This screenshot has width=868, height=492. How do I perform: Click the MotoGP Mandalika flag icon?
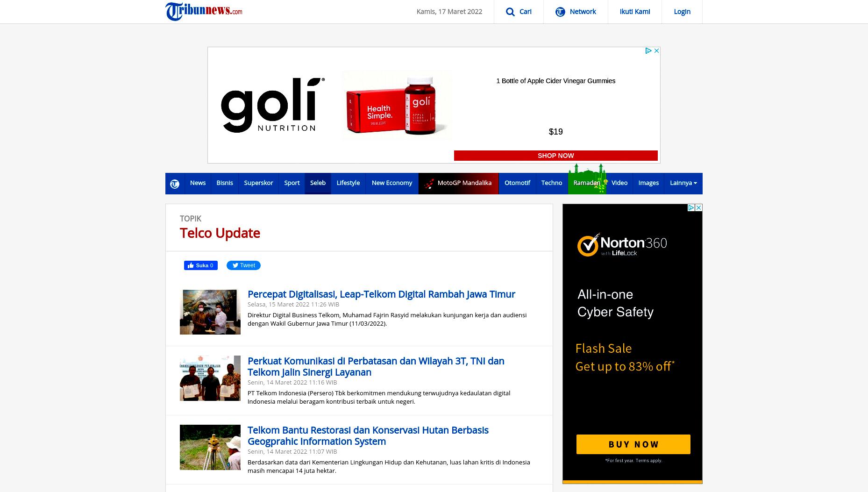429,183
